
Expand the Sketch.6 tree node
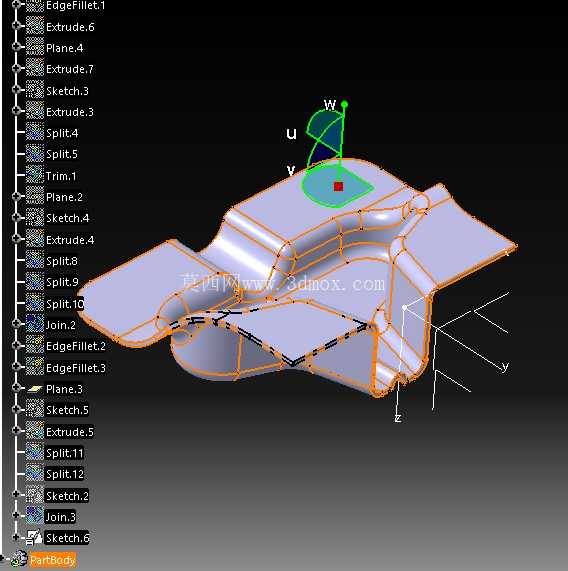pyautogui.click(x=16, y=537)
